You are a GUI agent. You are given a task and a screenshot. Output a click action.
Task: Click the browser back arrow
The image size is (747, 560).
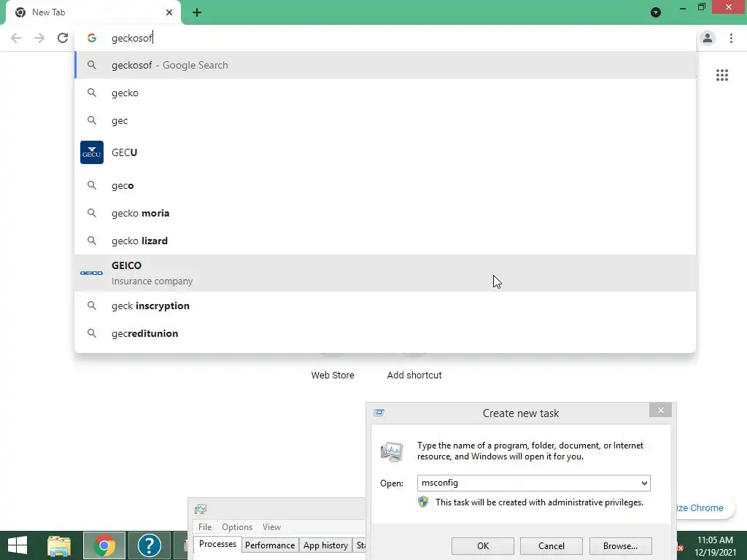click(16, 38)
